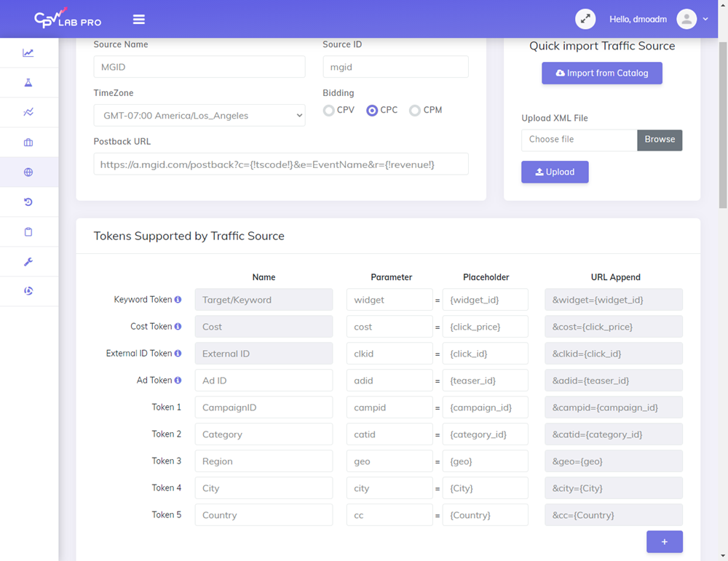Click the info icon beside Keyword Token
The height and width of the screenshot is (561, 728).
point(178,300)
